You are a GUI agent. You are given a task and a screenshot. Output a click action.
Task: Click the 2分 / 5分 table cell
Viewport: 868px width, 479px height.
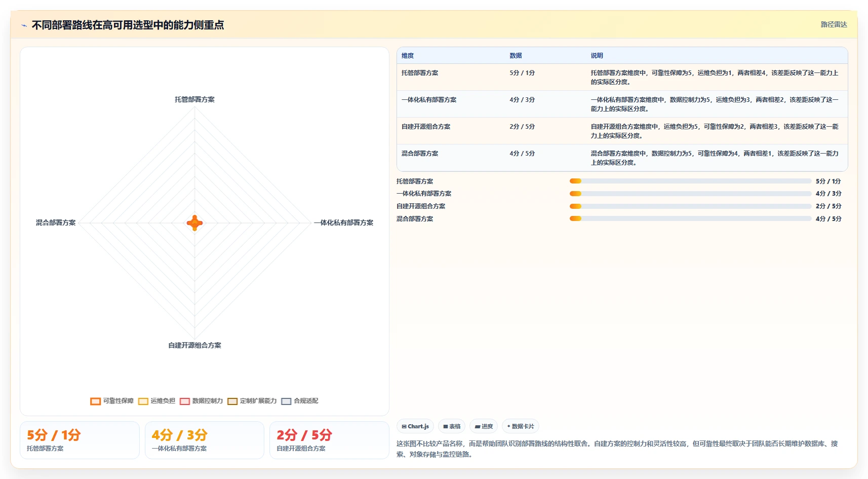click(522, 127)
